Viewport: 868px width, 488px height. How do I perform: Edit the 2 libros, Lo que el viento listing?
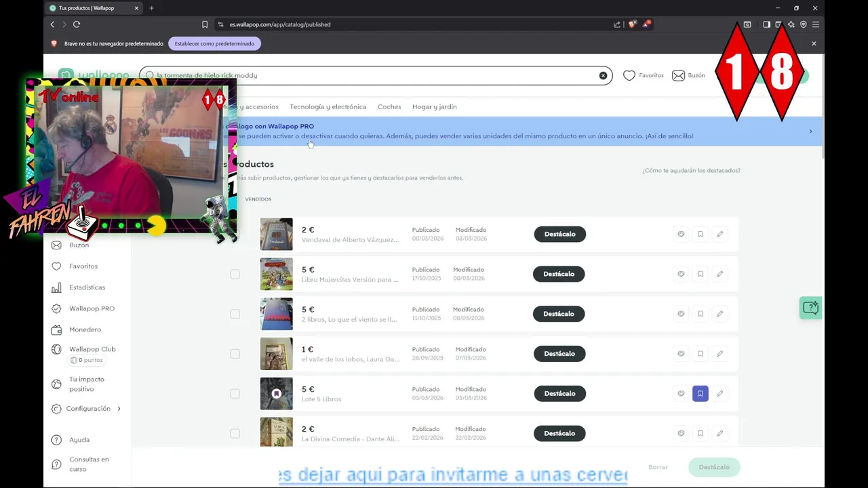(x=719, y=314)
